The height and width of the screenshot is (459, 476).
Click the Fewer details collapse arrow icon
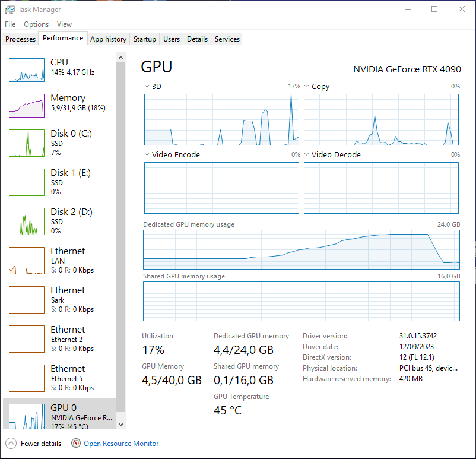tap(11, 443)
